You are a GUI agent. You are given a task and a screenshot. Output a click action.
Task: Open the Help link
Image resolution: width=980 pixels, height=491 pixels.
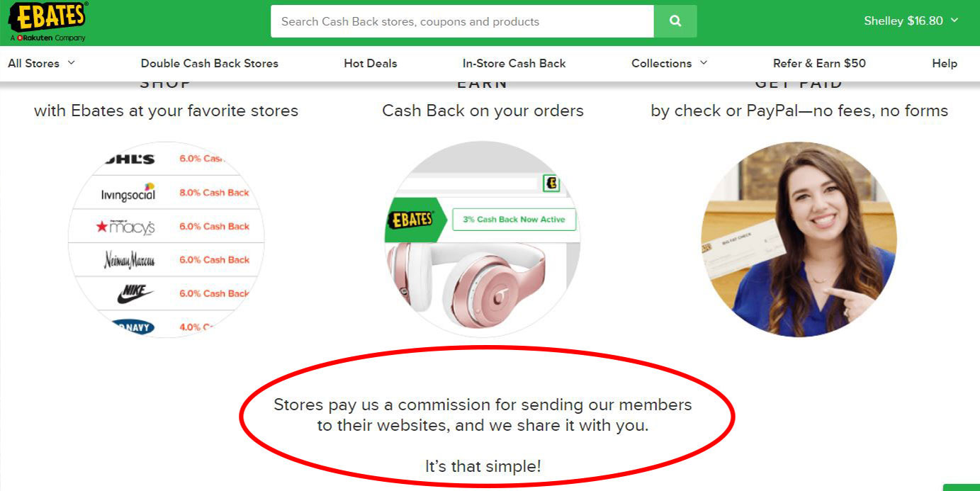coord(945,63)
